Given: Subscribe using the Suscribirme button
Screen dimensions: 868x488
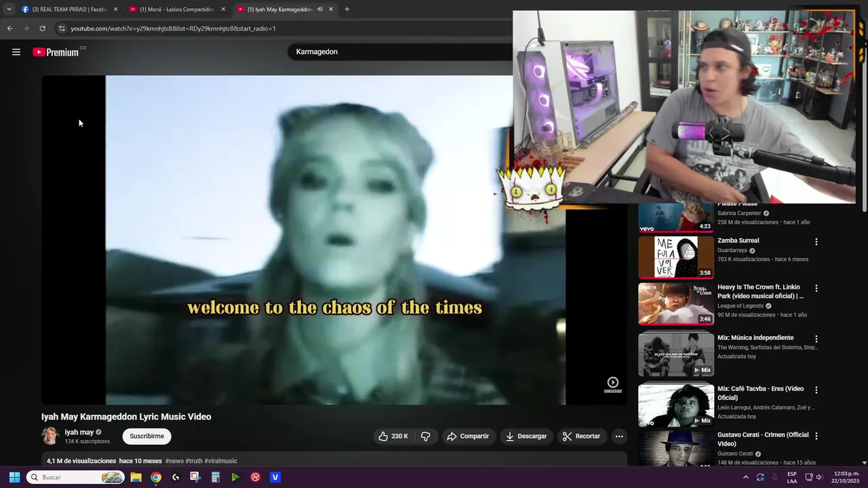Looking at the screenshot, I should (147, 436).
